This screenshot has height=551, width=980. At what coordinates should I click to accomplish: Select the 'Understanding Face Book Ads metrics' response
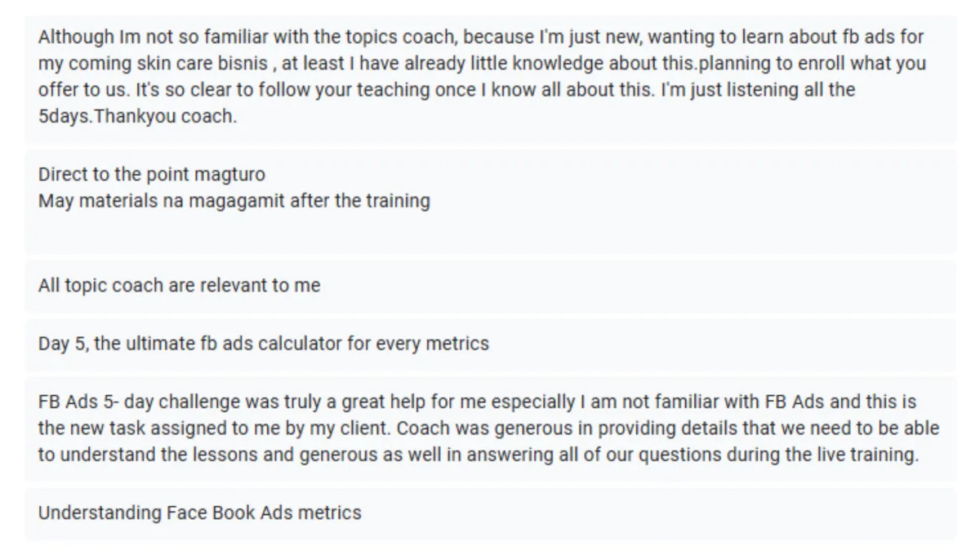(x=490, y=513)
